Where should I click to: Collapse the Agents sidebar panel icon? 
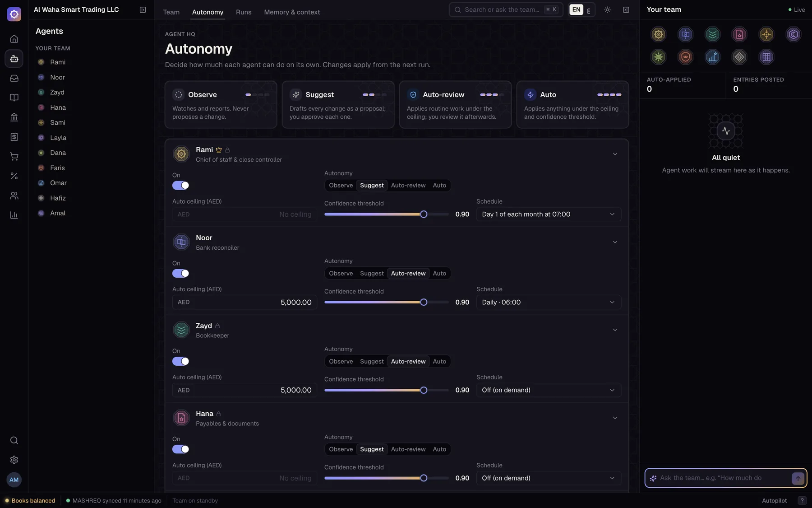click(x=143, y=9)
